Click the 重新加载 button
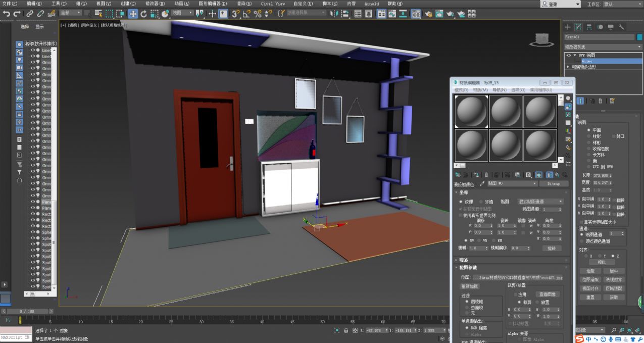This screenshot has width=644, height=343. coord(470,286)
